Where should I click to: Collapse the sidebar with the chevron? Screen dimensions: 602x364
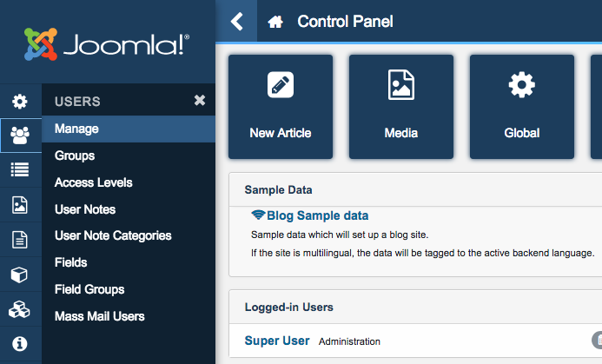[237, 21]
